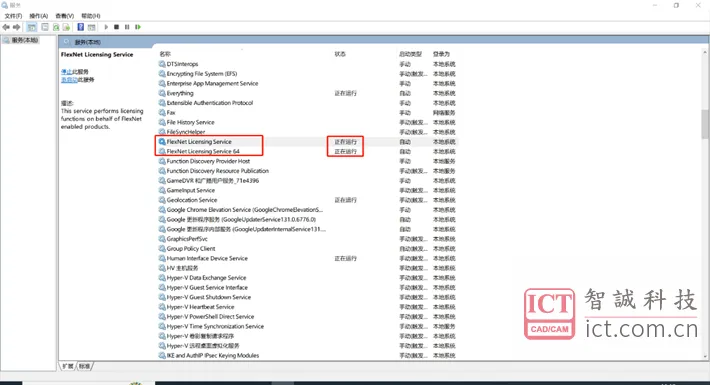Click the gear icon beside the Fax service

coord(162,112)
